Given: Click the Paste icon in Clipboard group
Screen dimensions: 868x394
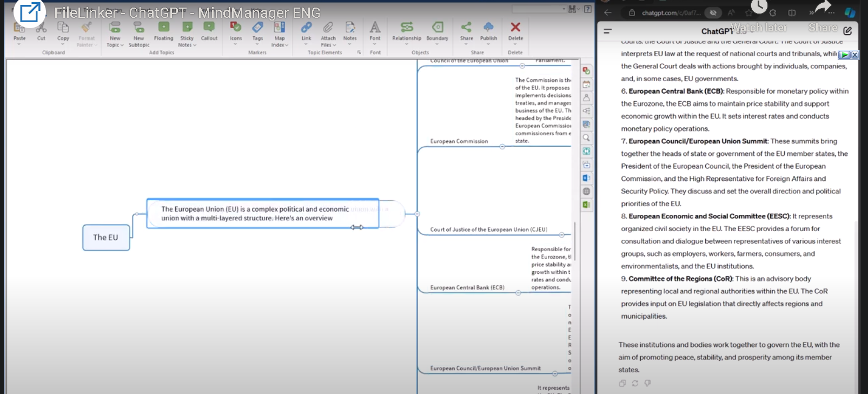Looking at the screenshot, I should tap(19, 28).
